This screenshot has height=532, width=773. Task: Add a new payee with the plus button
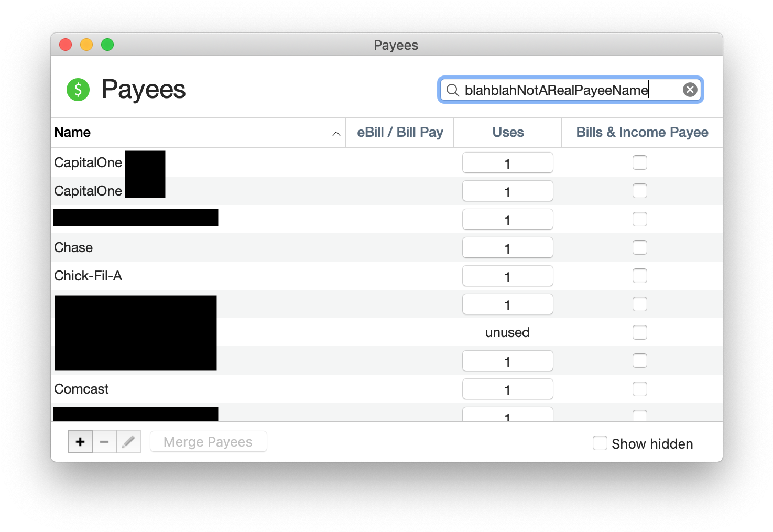click(80, 442)
